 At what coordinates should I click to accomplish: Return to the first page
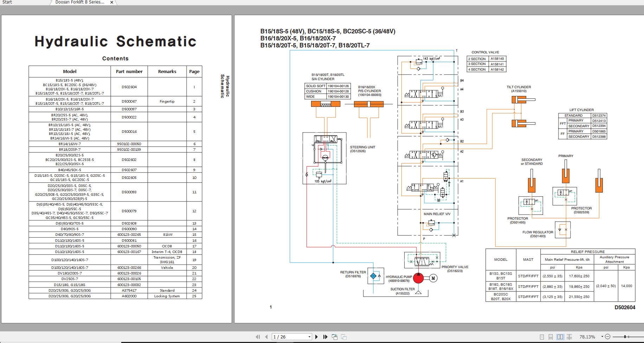258,337
